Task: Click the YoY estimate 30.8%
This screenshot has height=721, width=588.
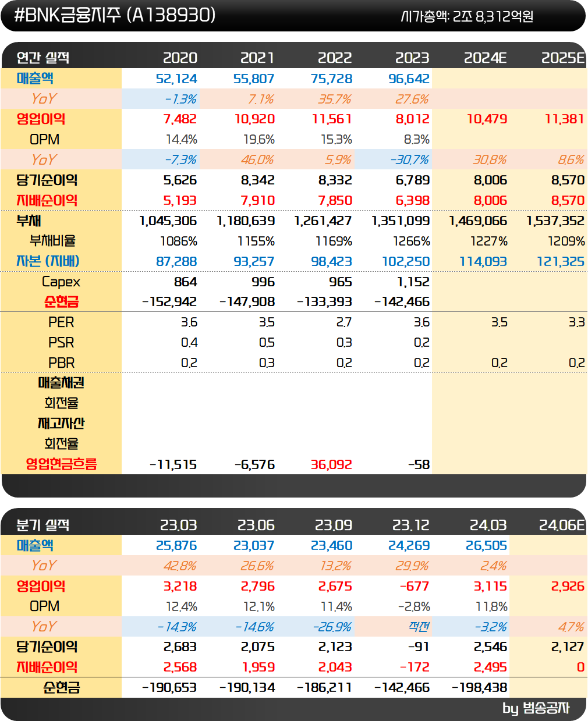Action: click(490, 159)
